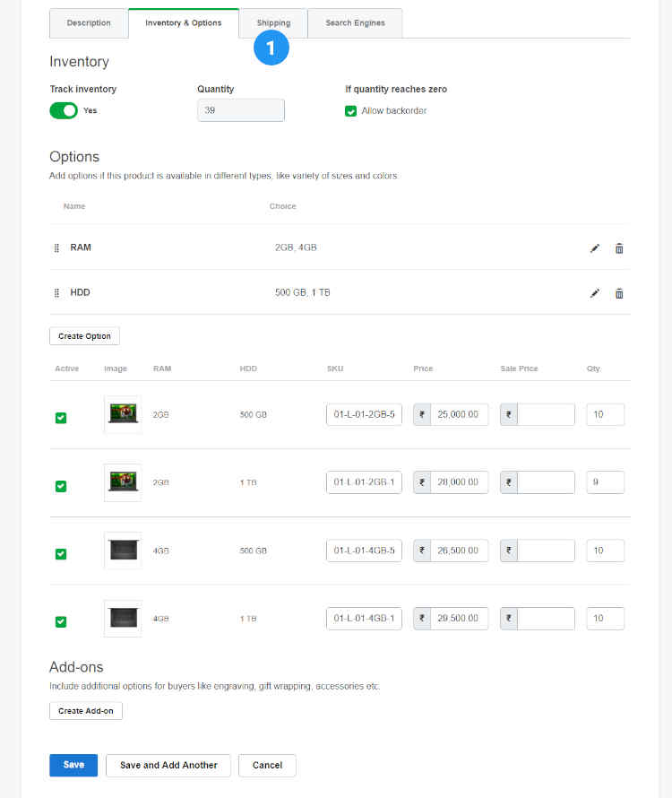Open the 2GB 1 TB variant image thumbnail

[x=123, y=482]
